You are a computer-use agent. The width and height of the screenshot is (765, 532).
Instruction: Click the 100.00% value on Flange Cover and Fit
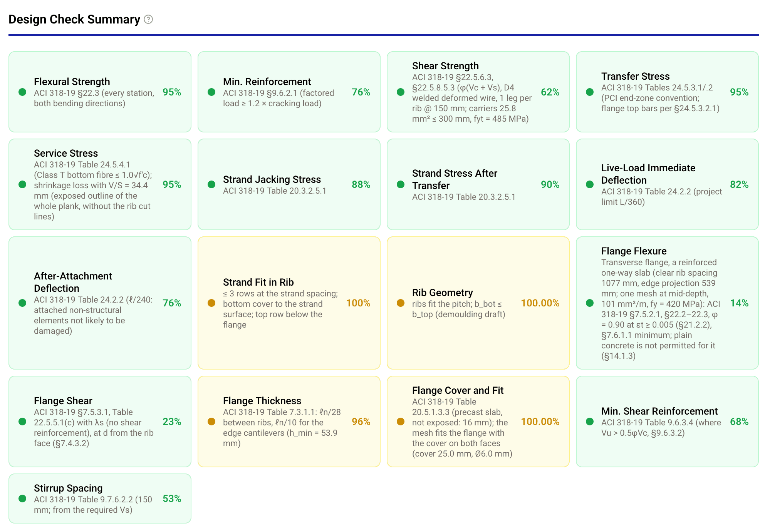pos(540,422)
